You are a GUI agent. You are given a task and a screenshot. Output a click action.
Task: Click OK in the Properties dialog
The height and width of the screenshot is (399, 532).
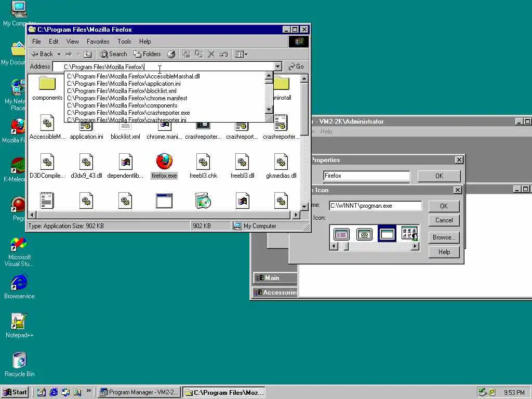tap(439, 176)
